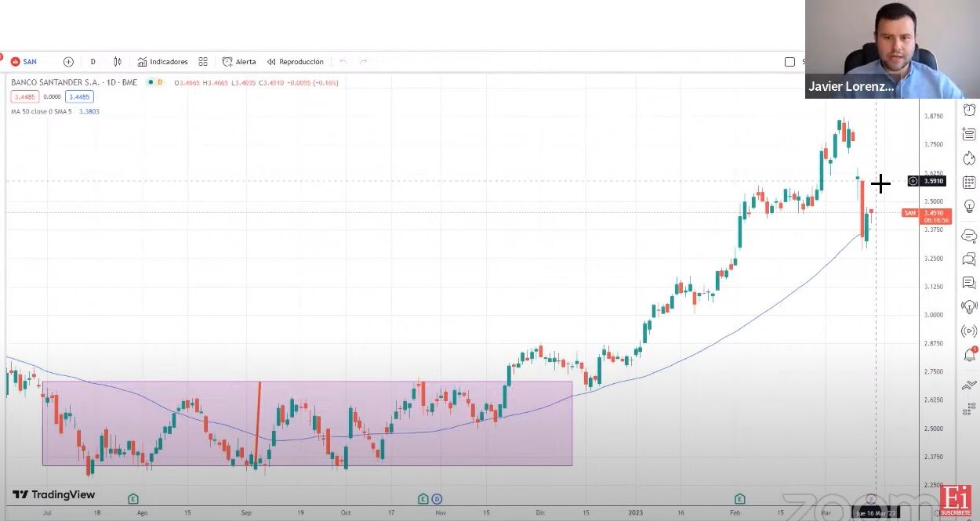Click the orange D data badge in the legend
980x521 pixels.
pos(160,82)
